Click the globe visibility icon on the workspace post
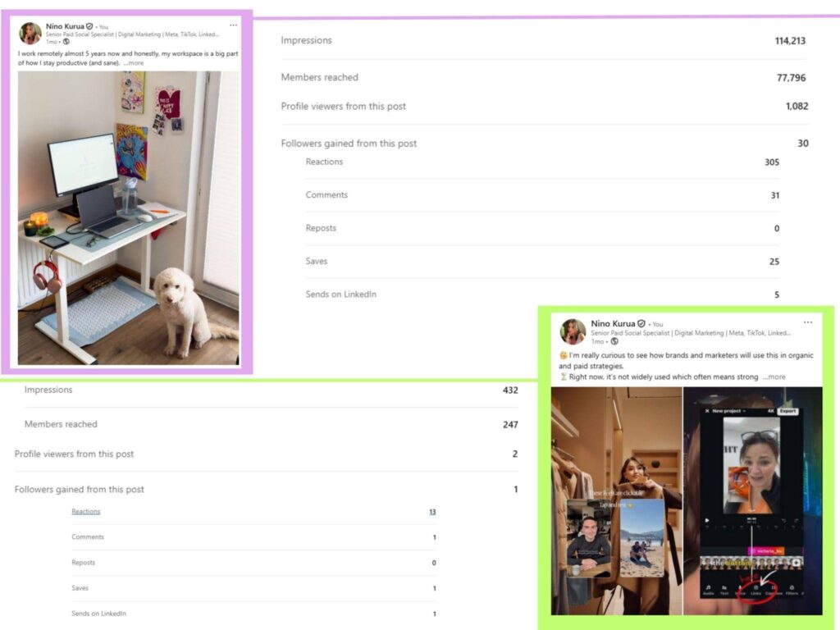Screen dimensions: 840x630 click(x=66, y=42)
